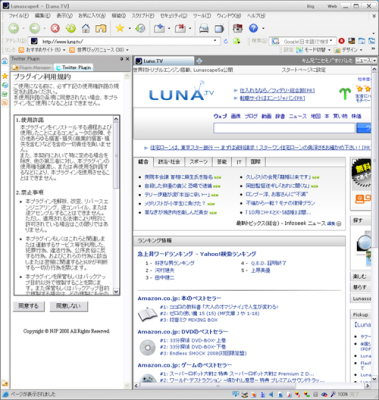Go to the home page via house icon
379x400 pixels.
click(86, 29)
